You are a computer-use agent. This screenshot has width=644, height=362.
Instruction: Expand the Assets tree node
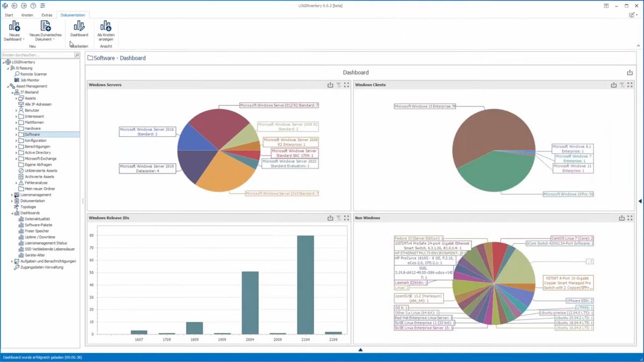point(16,99)
